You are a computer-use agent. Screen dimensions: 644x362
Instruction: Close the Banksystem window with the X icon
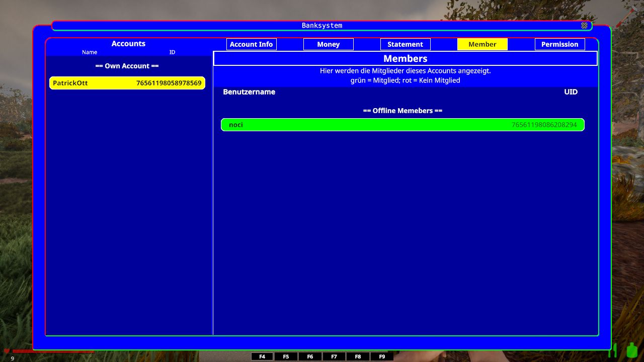pos(584,26)
